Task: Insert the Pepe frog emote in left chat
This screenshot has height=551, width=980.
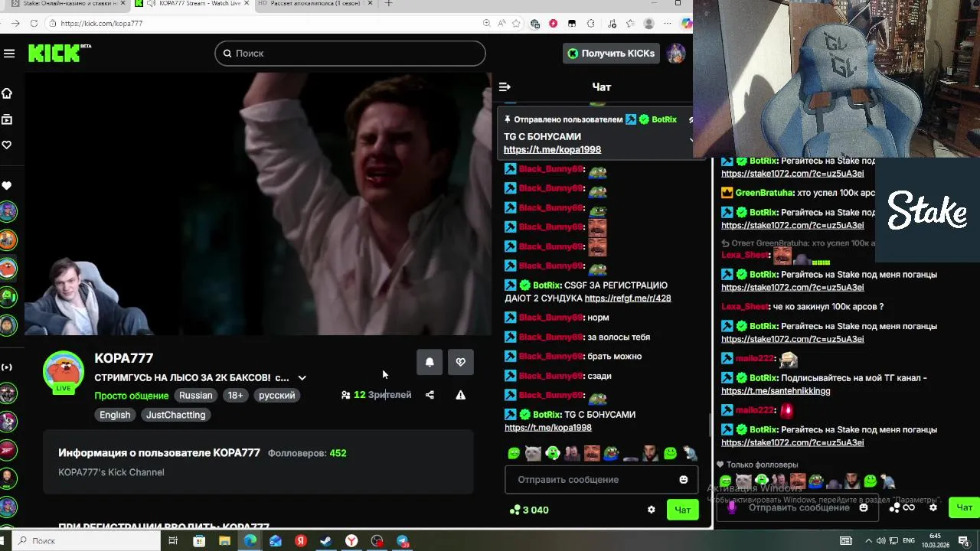Action: (x=611, y=453)
